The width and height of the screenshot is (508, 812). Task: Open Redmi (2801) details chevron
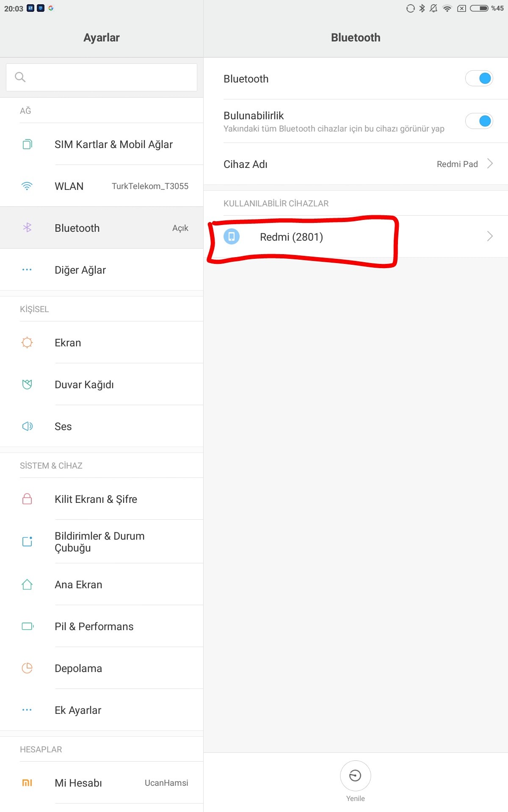coord(490,236)
